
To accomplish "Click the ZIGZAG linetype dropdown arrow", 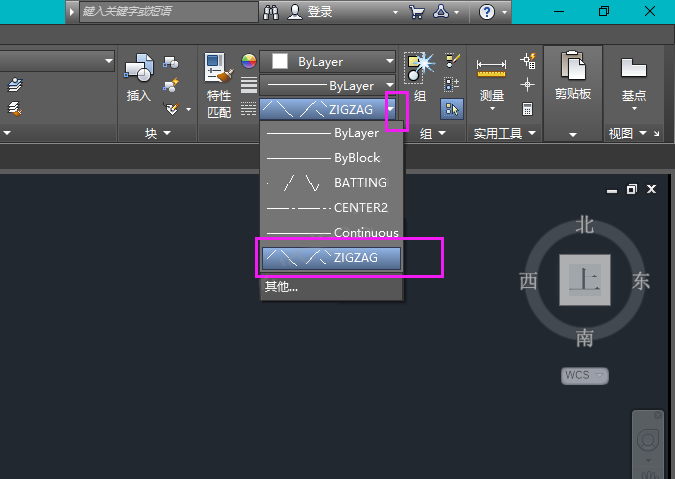I will point(390,109).
